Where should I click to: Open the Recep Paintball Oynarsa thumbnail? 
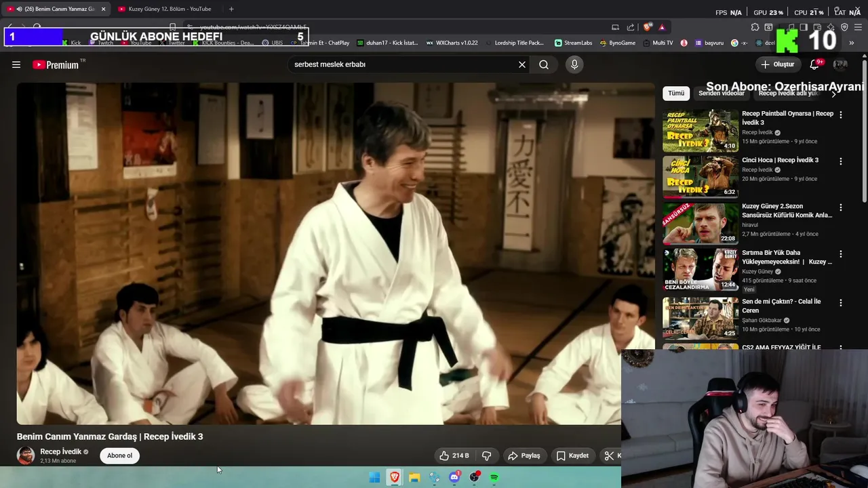[x=701, y=130]
